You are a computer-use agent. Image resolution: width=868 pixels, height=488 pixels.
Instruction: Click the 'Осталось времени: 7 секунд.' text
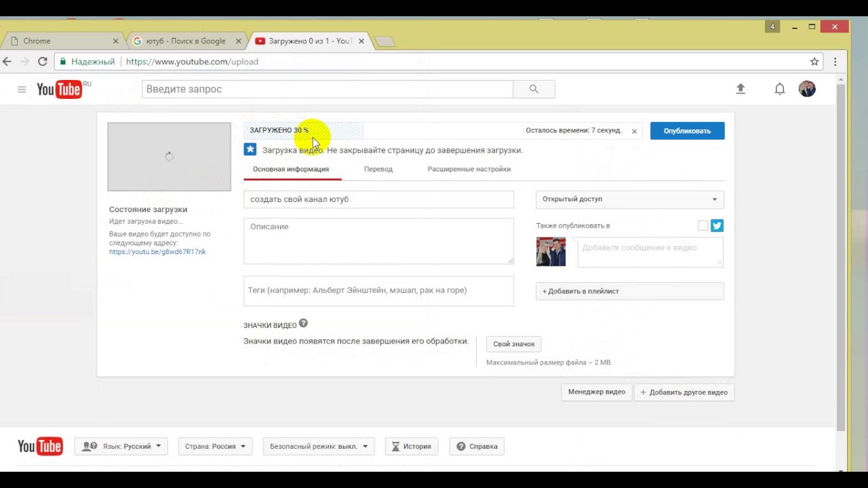point(574,130)
